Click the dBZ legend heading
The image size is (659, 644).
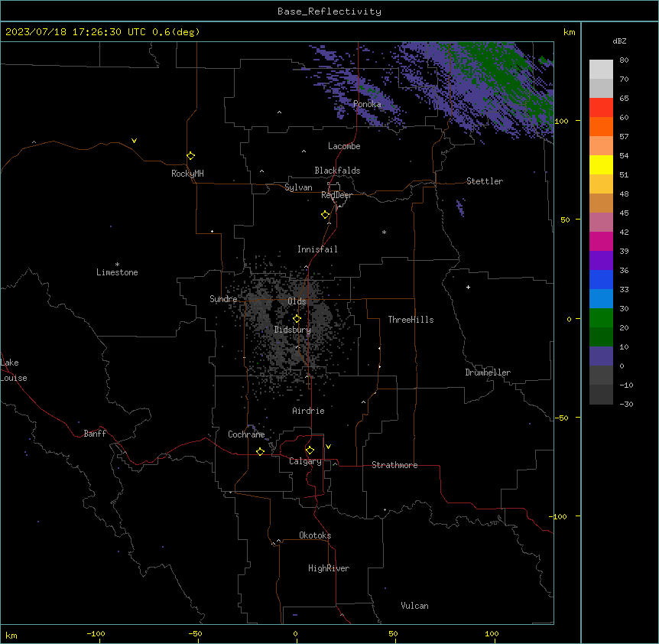[619, 41]
